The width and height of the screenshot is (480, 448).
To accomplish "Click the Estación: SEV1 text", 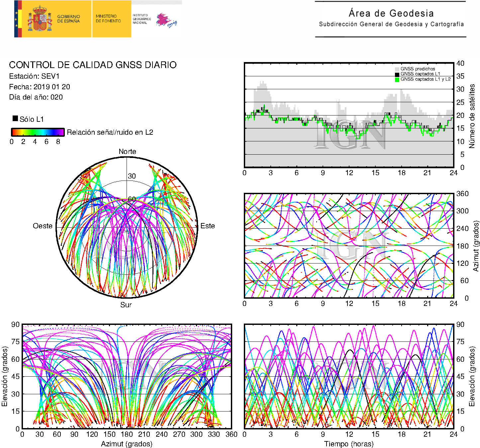I will tap(34, 76).
